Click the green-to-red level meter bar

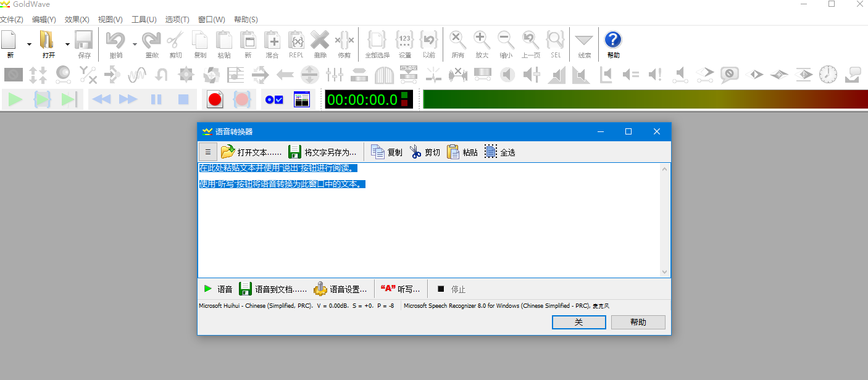tap(645, 99)
